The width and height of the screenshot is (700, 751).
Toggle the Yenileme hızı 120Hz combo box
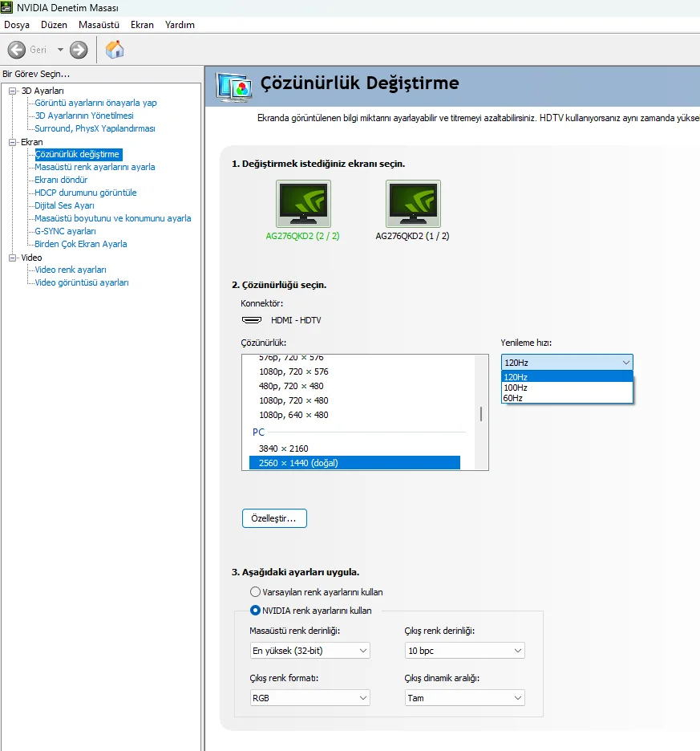[567, 363]
